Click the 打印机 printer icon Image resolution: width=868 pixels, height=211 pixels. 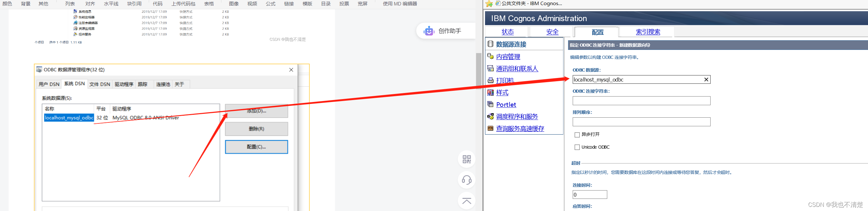tap(490, 81)
